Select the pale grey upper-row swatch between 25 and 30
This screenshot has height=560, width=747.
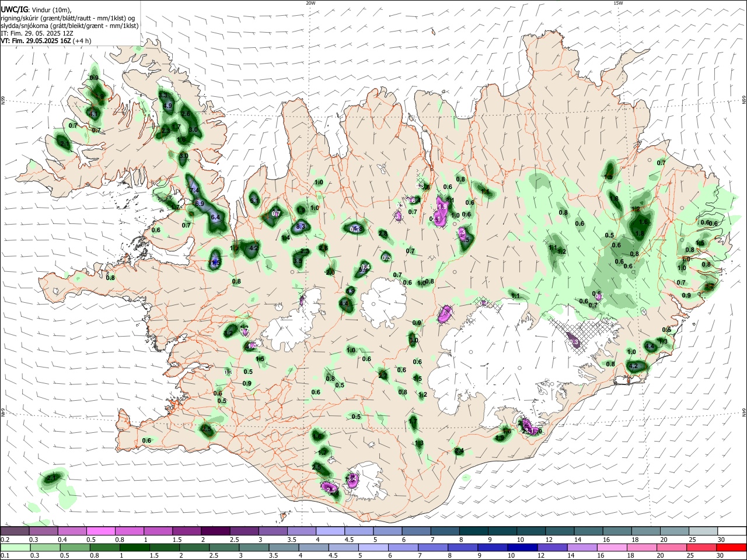(703, 531)
